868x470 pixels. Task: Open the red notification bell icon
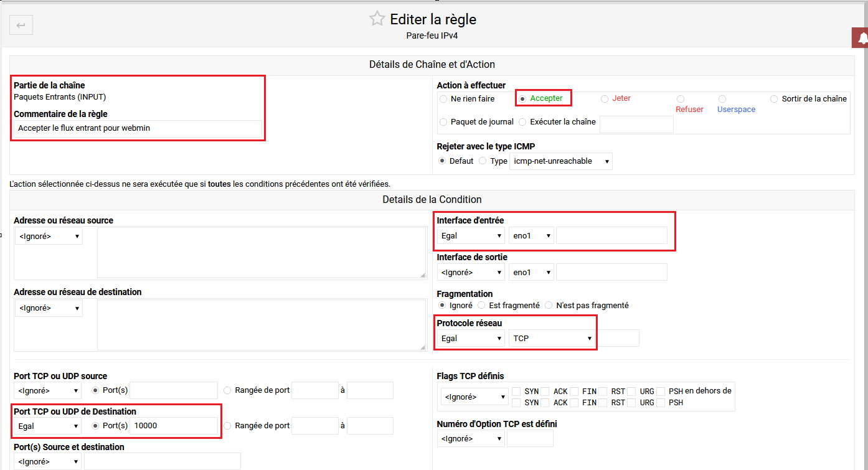tap(860, 37)
